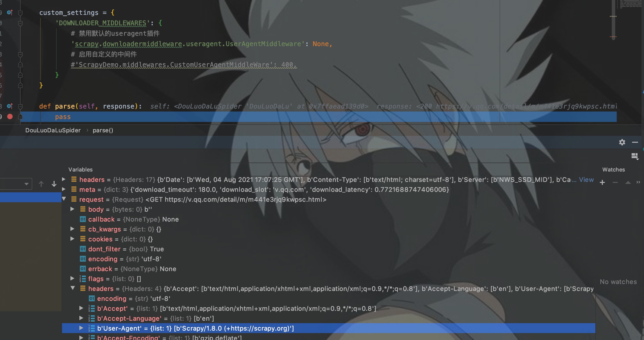Open layout settings icon under gear
The image size is (644, 340).
(x=635, y=156)
